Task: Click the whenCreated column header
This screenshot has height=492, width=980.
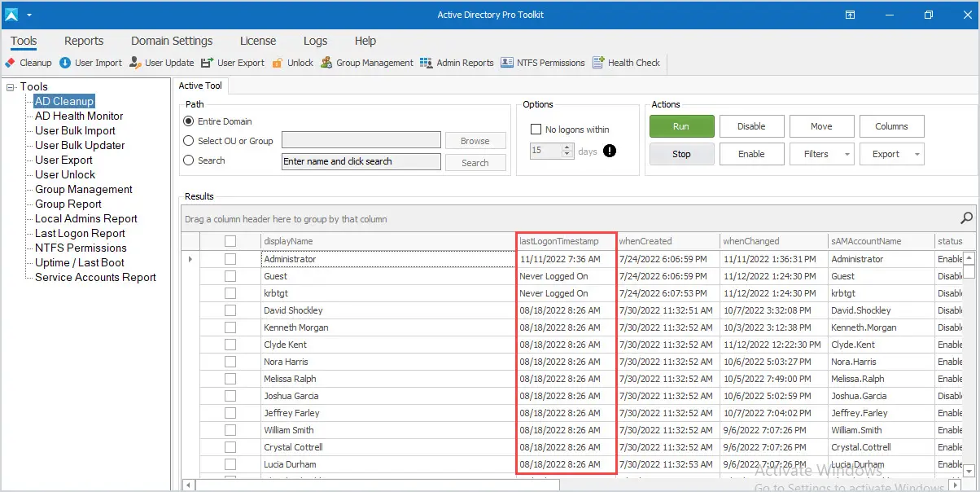Action: tap(668, 241)
